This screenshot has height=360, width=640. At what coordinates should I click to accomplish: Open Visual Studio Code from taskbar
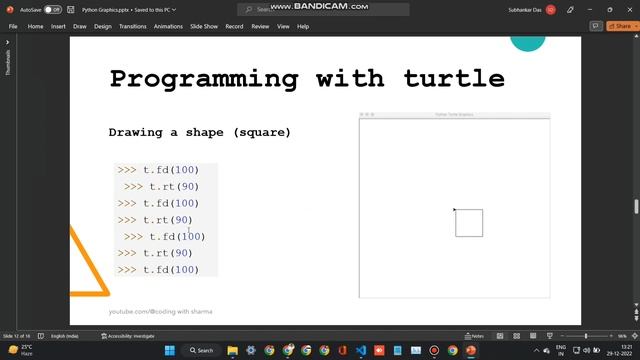361,350
